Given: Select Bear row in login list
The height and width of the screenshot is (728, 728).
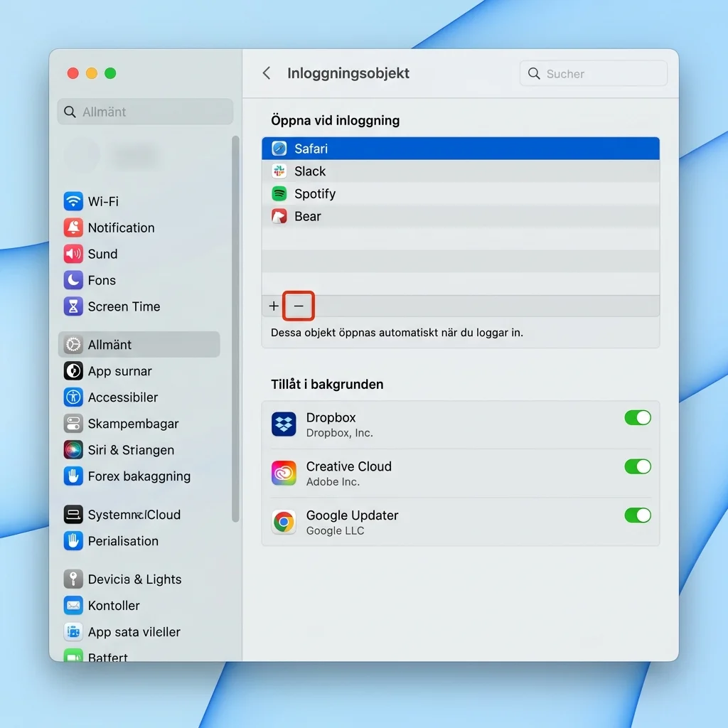Looking at the screenshot, I should click(x=461, y=216).
